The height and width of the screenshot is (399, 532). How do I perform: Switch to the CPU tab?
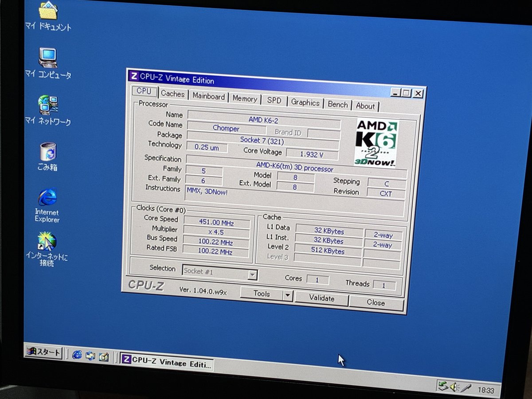144,91
